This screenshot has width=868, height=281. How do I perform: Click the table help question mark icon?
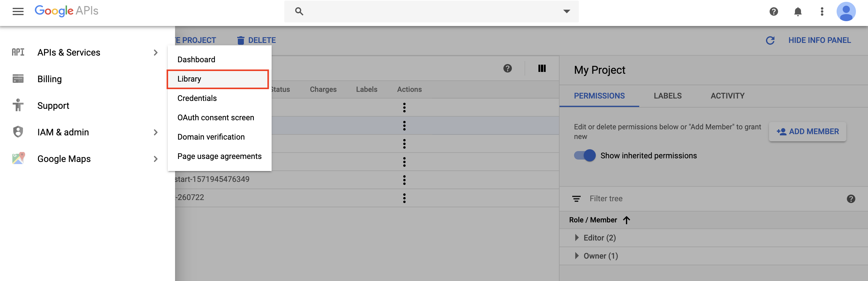507,69
